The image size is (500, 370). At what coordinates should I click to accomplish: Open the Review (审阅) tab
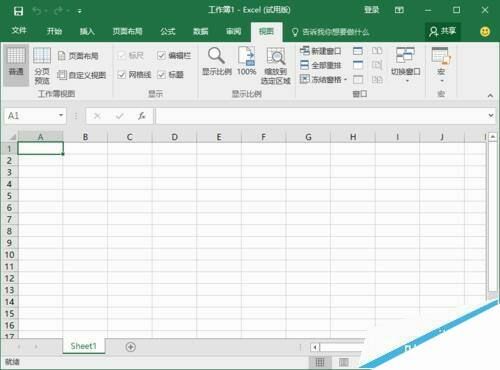(233, 31)
